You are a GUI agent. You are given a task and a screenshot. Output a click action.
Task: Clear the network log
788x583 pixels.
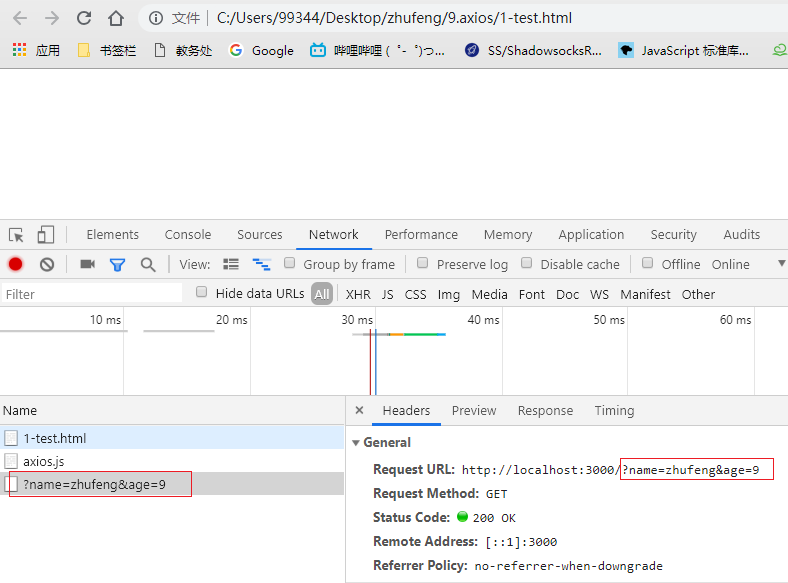click(x=47, y=264)
